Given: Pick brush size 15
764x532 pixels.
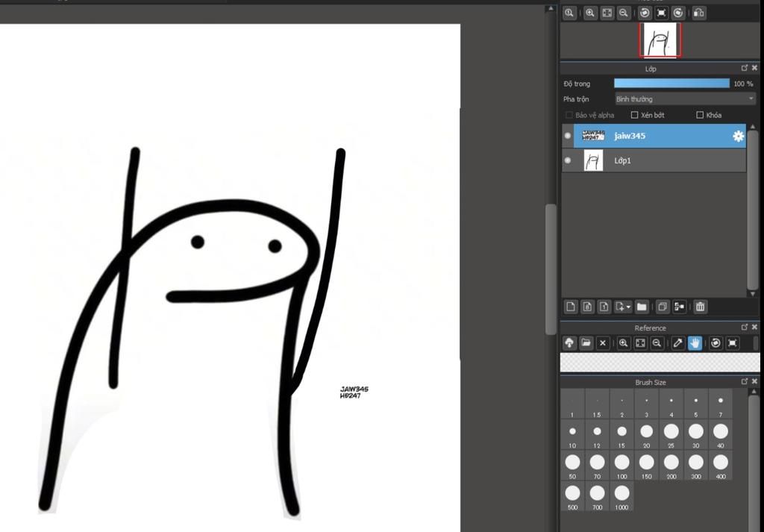Looking at the screenshot, I should (x=621, y=434).
